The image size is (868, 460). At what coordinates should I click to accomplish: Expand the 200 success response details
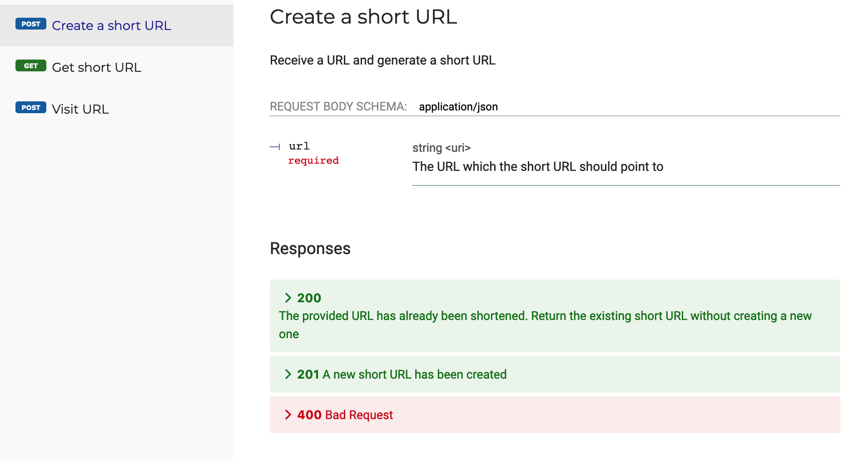pos(309,298)
